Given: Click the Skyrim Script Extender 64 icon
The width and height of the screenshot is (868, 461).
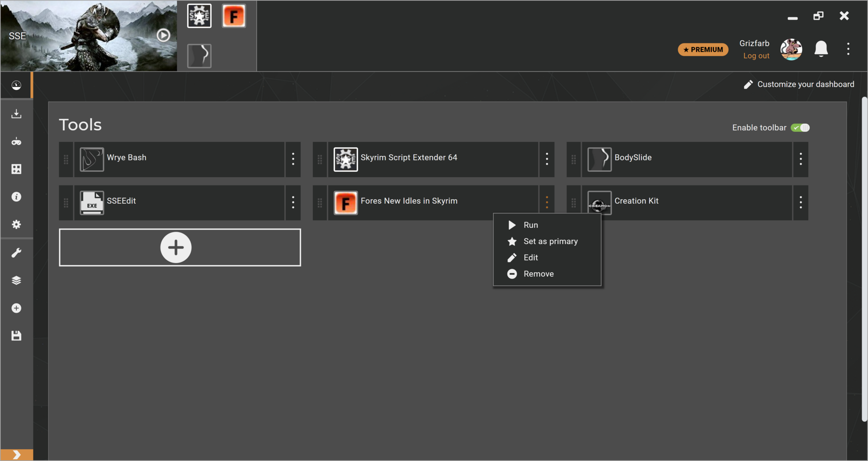Looking at the screenshot, I should pyautogui.click(x=345, y=160).
